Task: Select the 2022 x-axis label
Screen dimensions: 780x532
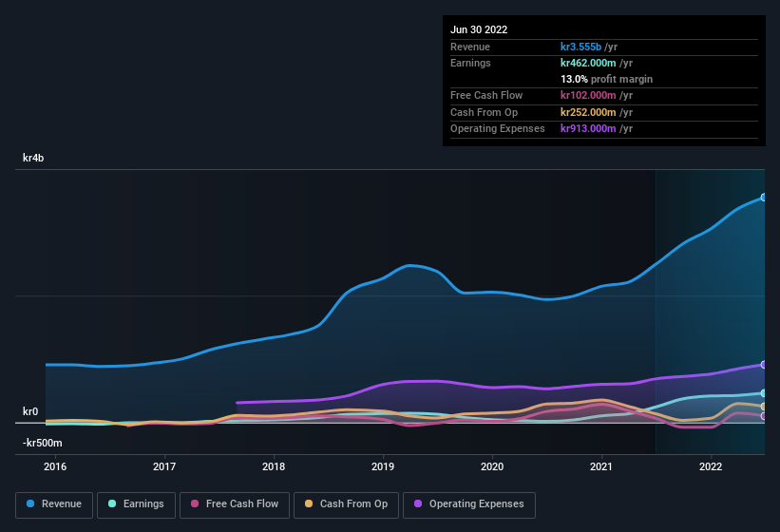Action: [x=711, y=466]
